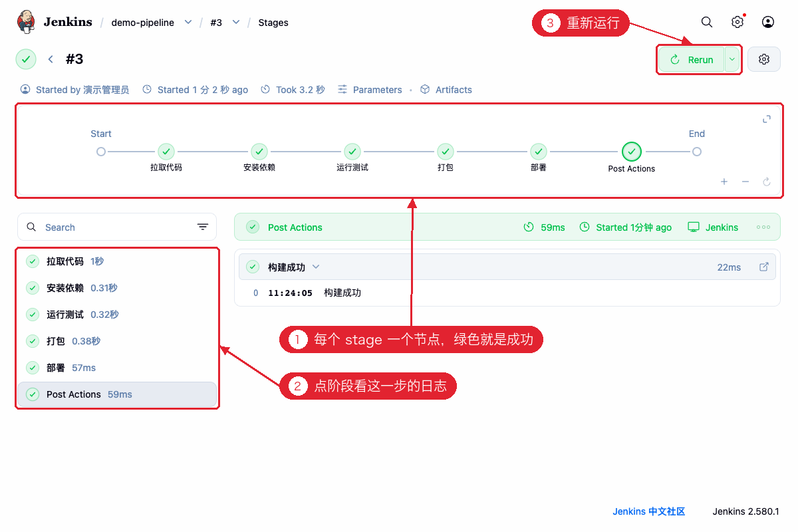798x532 pixels.
Task: Select the 安装依赖 node in graph
Action: 259,152
